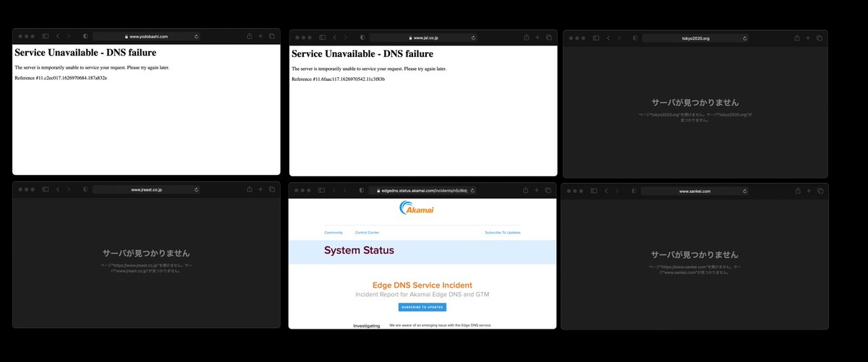Reload the www.yodobashi.com page

click(x=196, y=36)
